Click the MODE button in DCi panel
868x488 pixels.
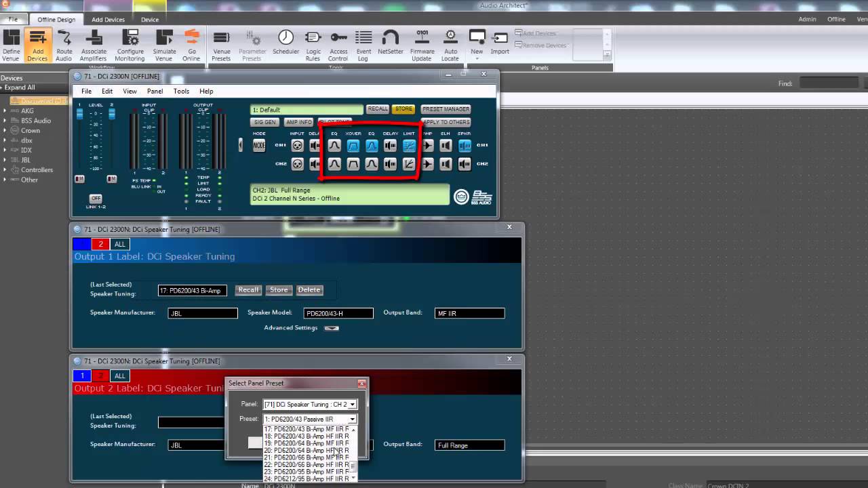click(259, 145)
